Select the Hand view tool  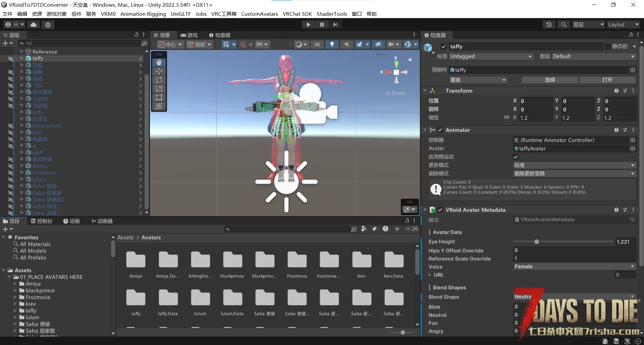point(159,62)
